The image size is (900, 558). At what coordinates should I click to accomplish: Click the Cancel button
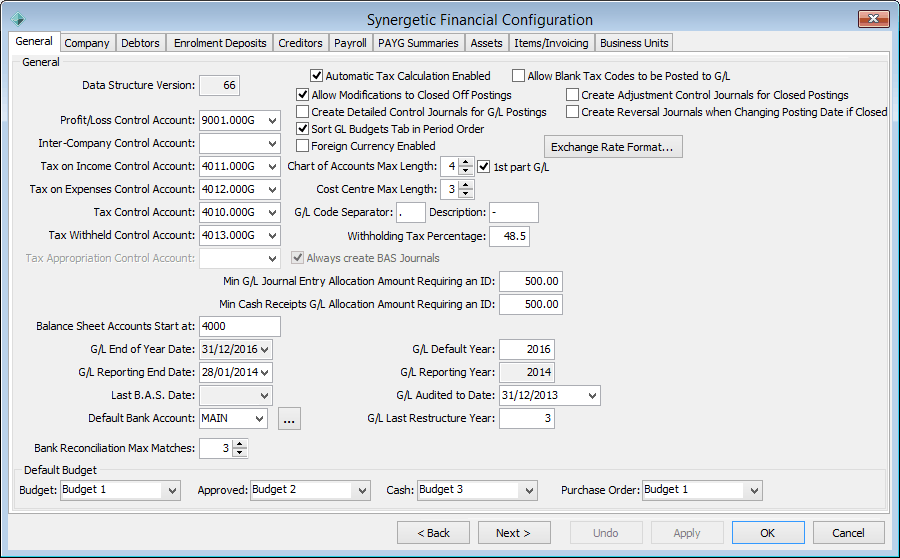[848, 533]
